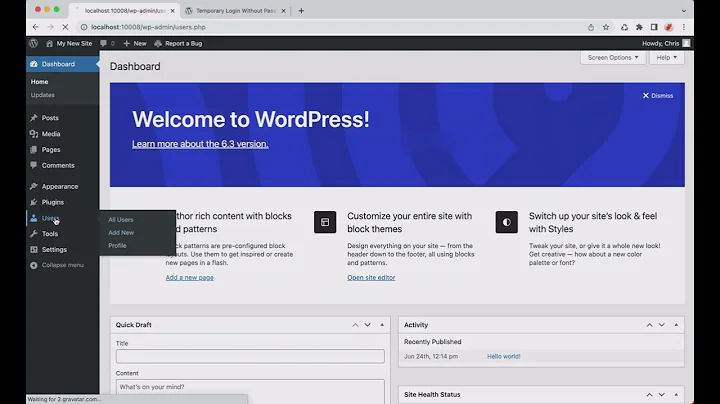Go back in browser history
720x404 pixels.
(35, 27)
